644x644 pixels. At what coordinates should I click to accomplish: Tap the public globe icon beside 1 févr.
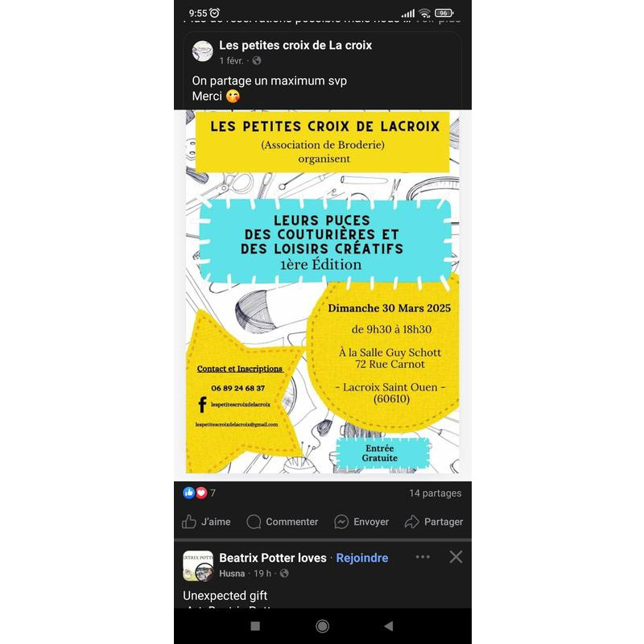click(x=257, y=61)
